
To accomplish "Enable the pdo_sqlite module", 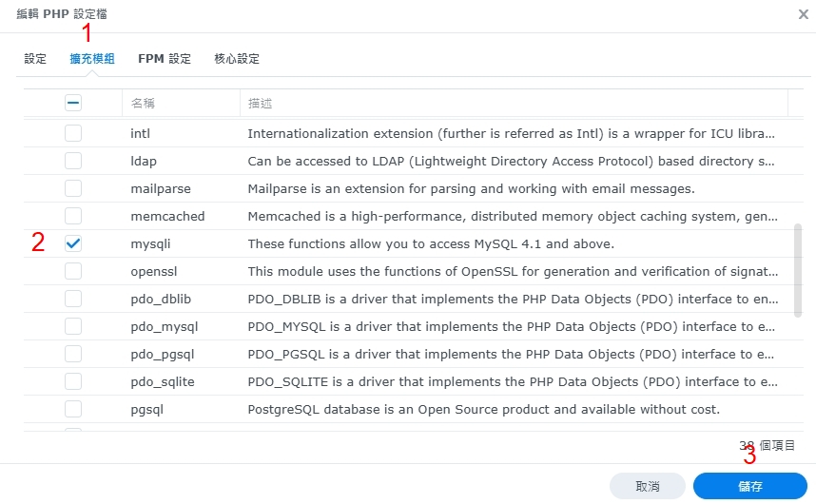I will point(73,381).
